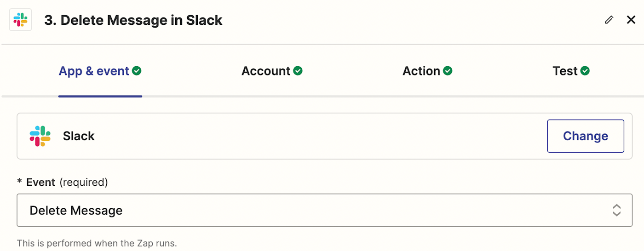Click the Slack app name text
The width and height of the screenshot is (644, 251).
79,136
